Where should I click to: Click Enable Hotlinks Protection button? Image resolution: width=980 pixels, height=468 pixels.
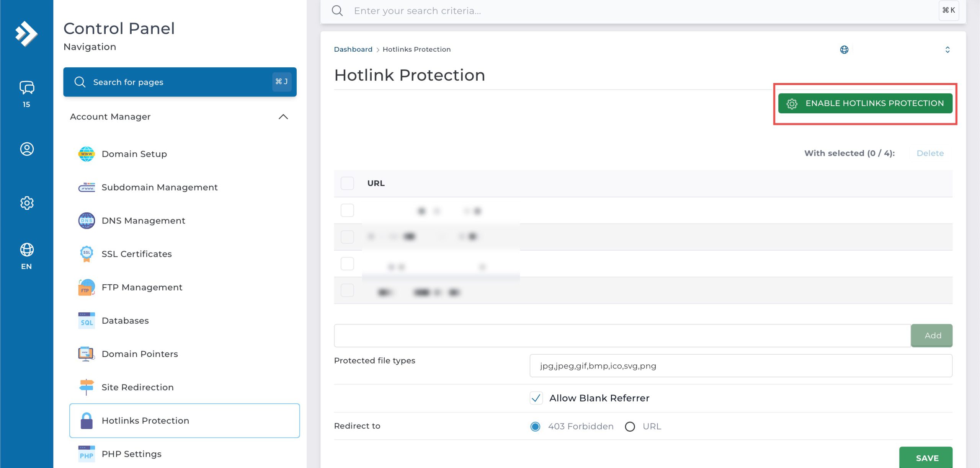pyautogui.click(x=865, y=103)
